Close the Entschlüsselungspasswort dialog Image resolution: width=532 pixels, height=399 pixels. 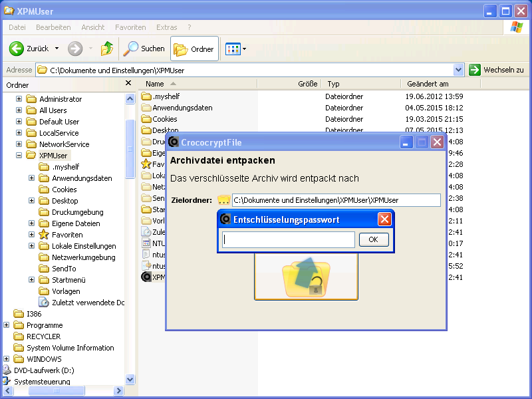tap(384, 219)
